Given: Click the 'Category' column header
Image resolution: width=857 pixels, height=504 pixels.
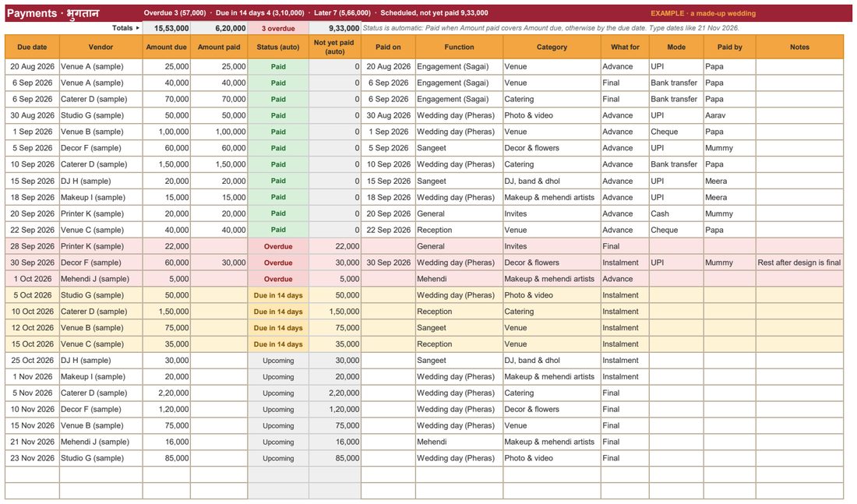Looking at the screenshot, I should point(552,47).
